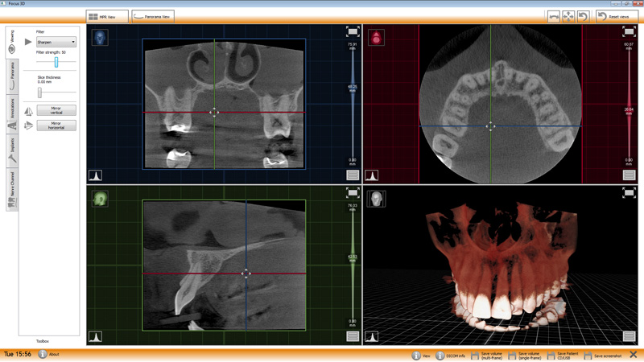This screenshot has width=644, height=362.
Task: Click the crosshair center in axial view
Action: (x=490, y=126)
